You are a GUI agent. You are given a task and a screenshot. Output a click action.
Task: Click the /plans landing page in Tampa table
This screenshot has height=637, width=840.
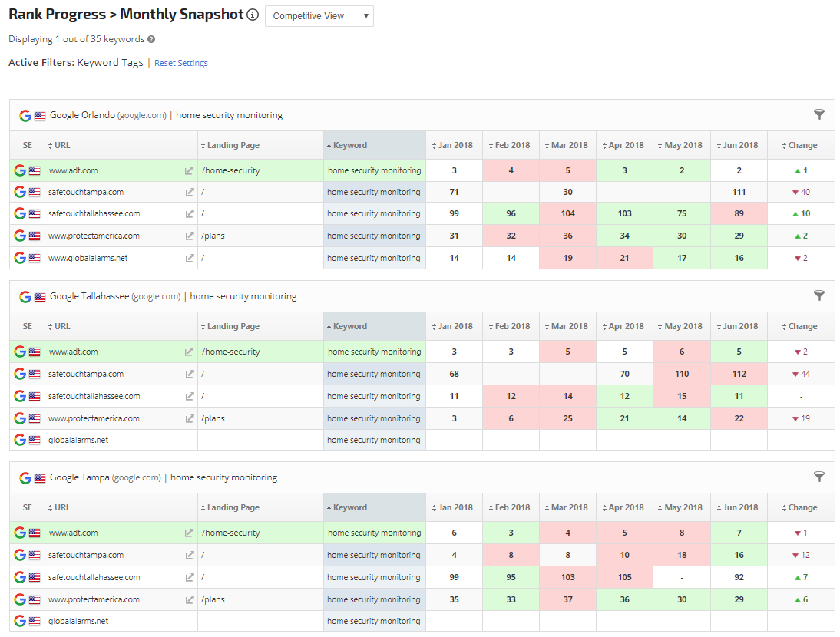[213, 600]
